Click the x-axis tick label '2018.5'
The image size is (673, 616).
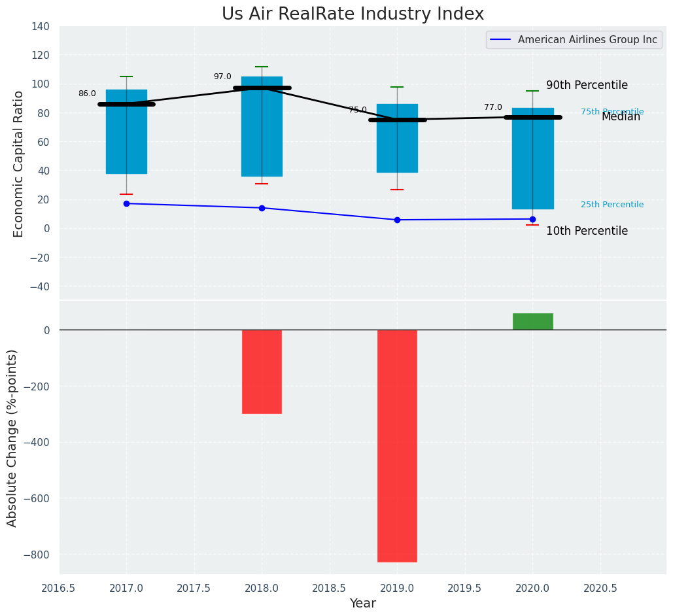pos(330,588)
